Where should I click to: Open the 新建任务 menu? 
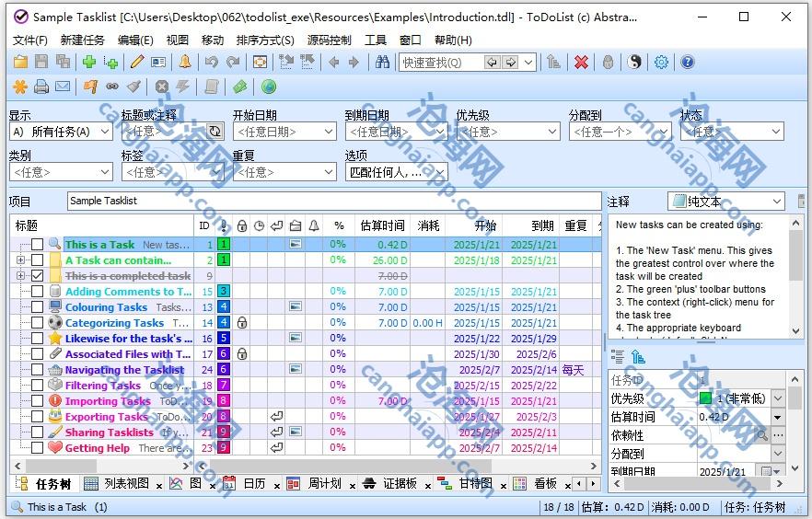[82, 40]
